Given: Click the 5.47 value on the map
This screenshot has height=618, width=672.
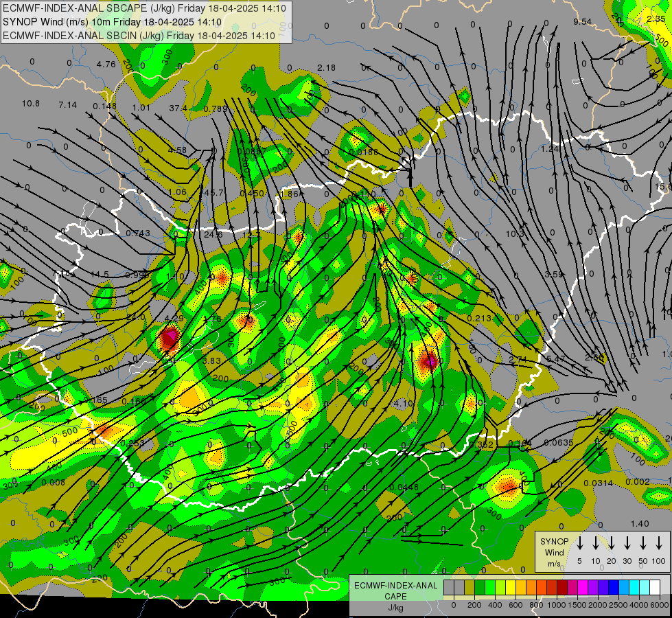Looking at the screenshot, I should click(x=555, y=358).
